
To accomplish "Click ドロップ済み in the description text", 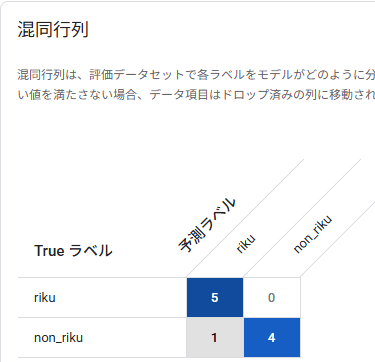I will (257, 95).
